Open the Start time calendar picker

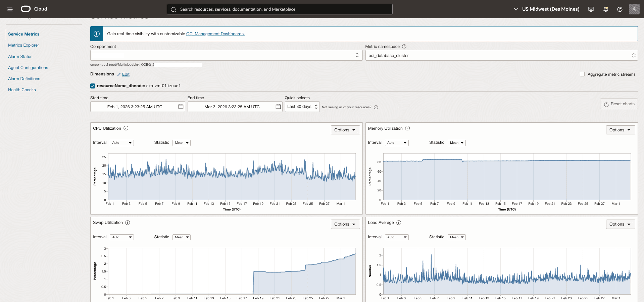[x=181, y=106]
